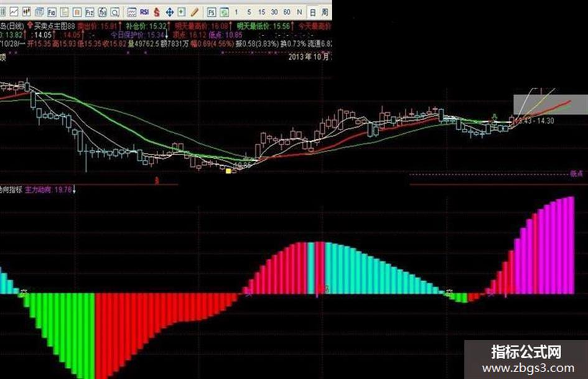Click the 买卖点主图88 indicator label
Image resolution: width=588 pixels, height=379 pixels.
55,26
